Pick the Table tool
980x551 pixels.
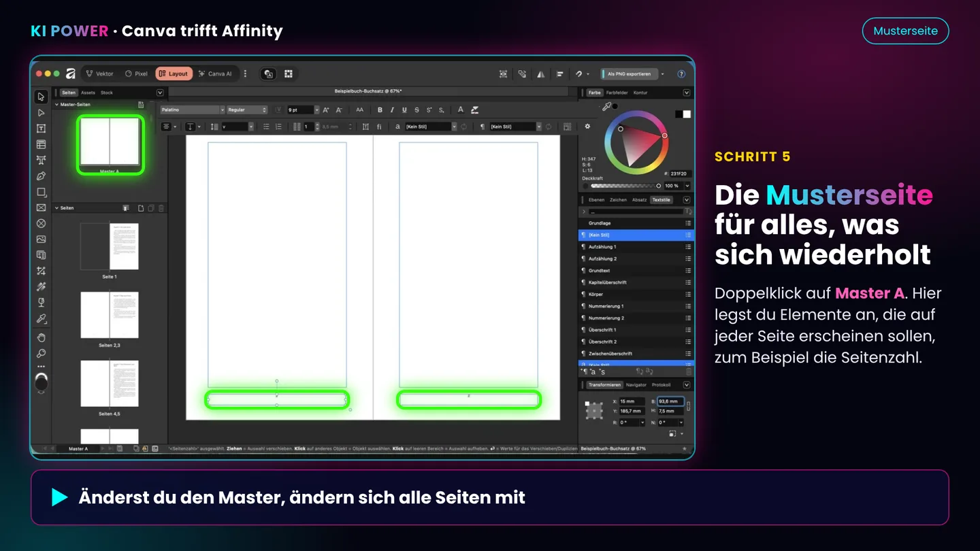[41, 144]
